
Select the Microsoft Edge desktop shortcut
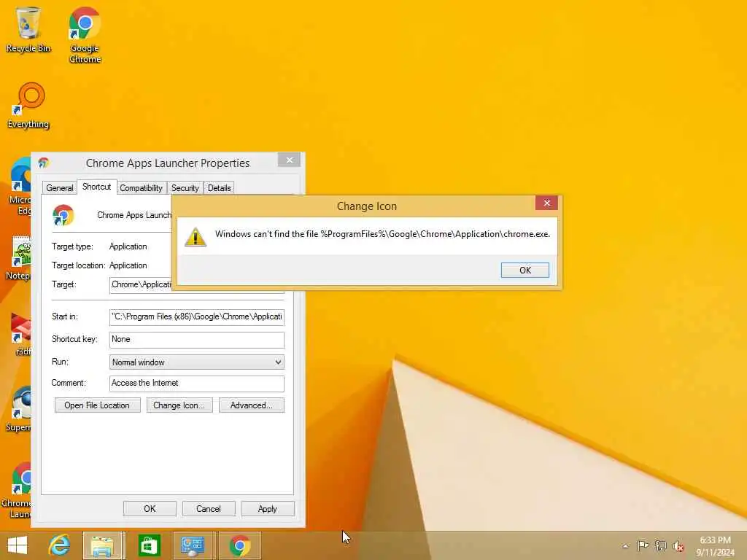[x=21, y=187]
